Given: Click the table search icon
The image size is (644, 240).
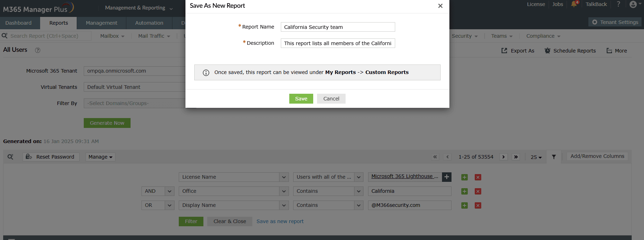Looking at the screenshot, I should tap(11, 157).
